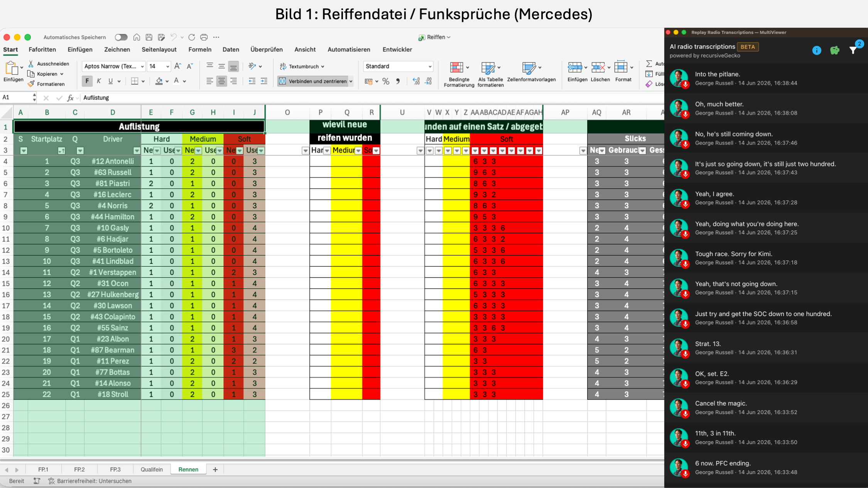
Task: Switch to the Qualifein sheet tab
Action: coord(152,469)
